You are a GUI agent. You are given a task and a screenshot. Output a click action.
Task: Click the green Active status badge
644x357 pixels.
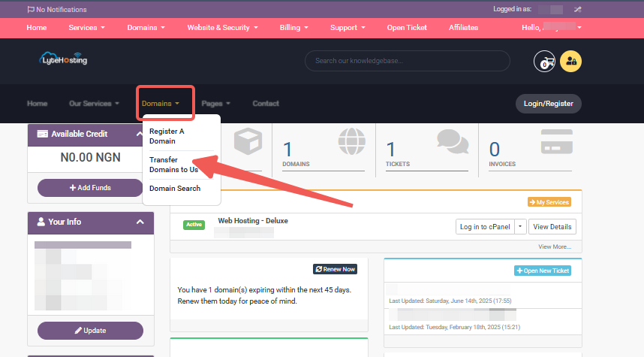(x=194, y=225)
